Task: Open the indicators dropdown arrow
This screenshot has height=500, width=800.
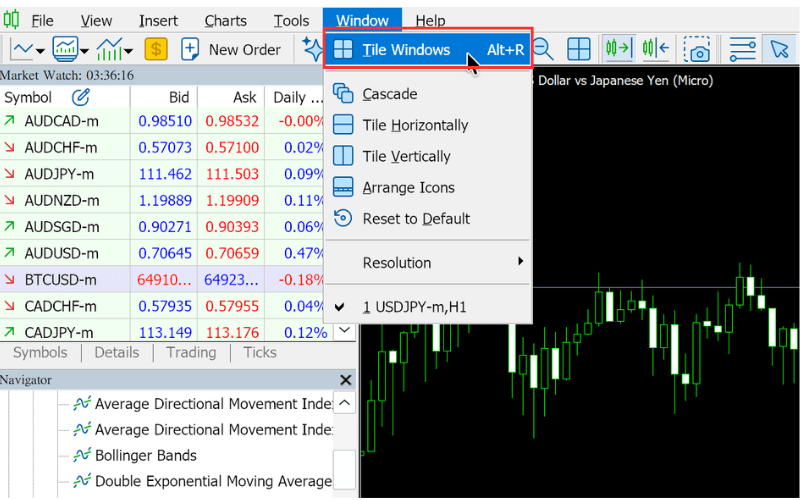Action: click(129, 51)
